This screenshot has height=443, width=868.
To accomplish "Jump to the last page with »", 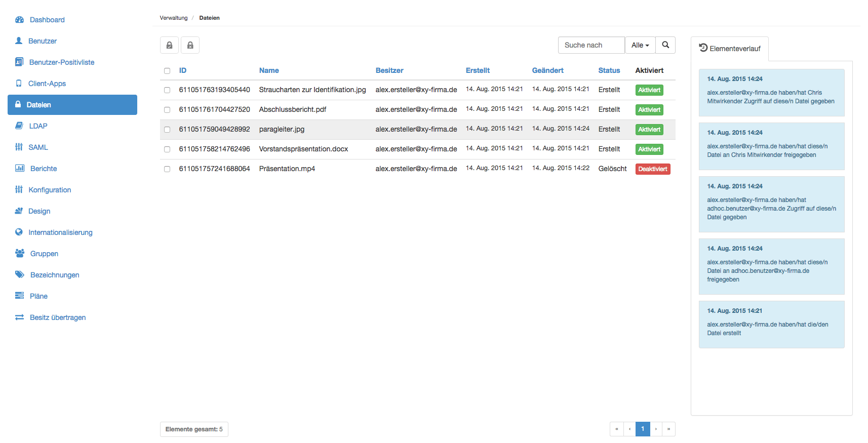I will click(x=668, y=429).
